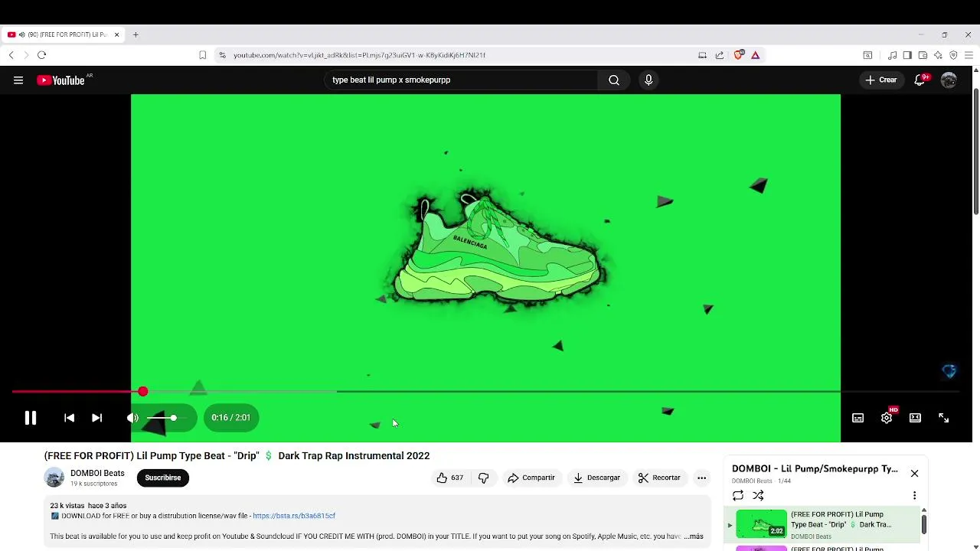Open the tab search icon in the toolbar
Viewport: 980px width, 551px height.
pos(867,55)
